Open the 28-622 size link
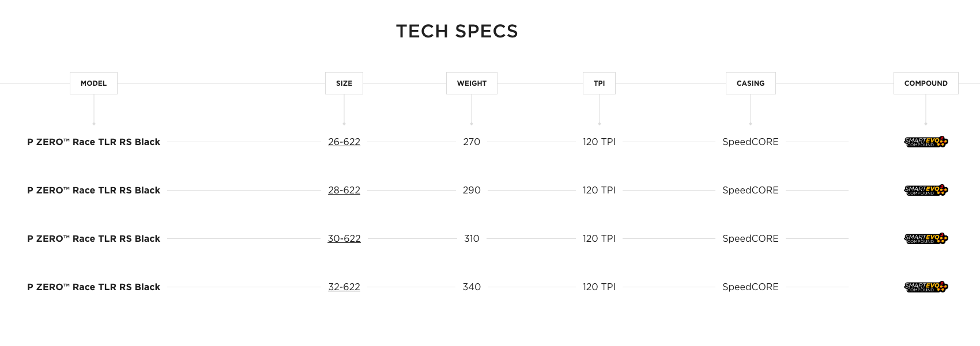The height and width of the screenshot is (346, 980). coord(344,190)
